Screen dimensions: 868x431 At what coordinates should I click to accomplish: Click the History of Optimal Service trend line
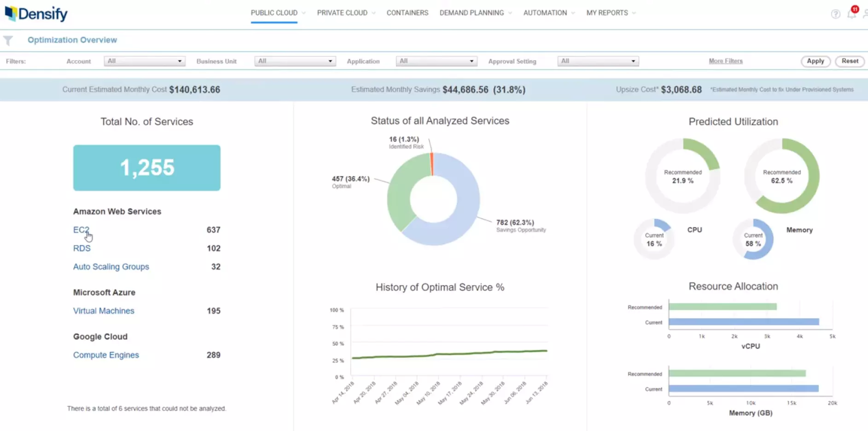coord(450,355)
